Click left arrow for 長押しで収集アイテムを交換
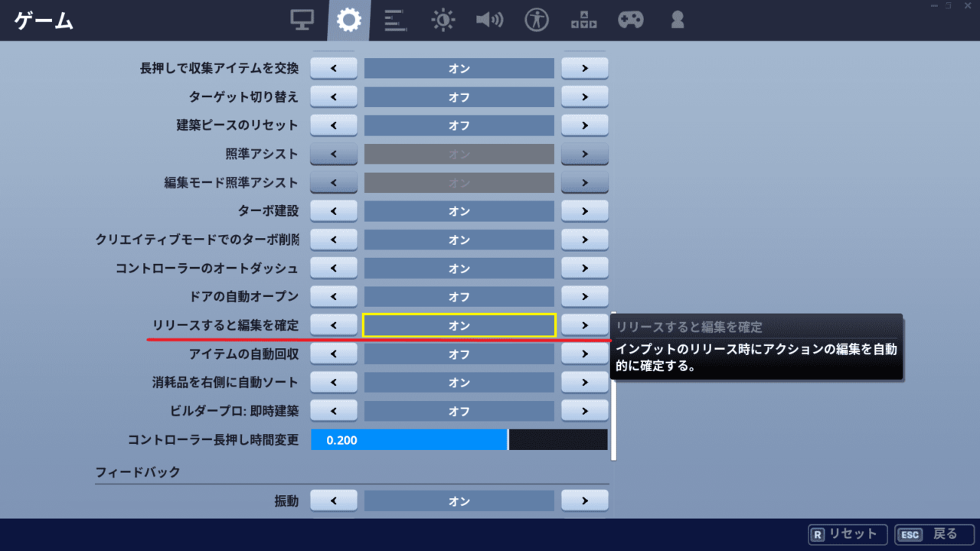 click(334, 68)
